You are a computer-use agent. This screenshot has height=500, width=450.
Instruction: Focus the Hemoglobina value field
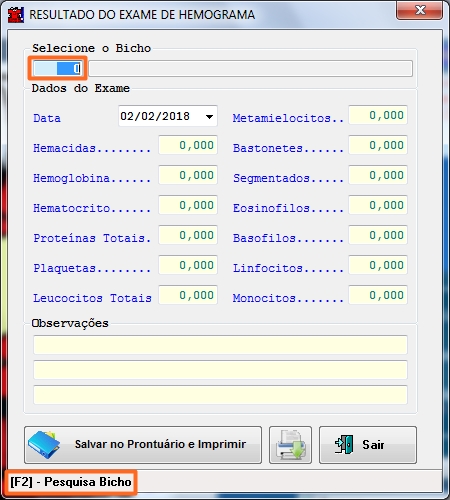point(188,175)
